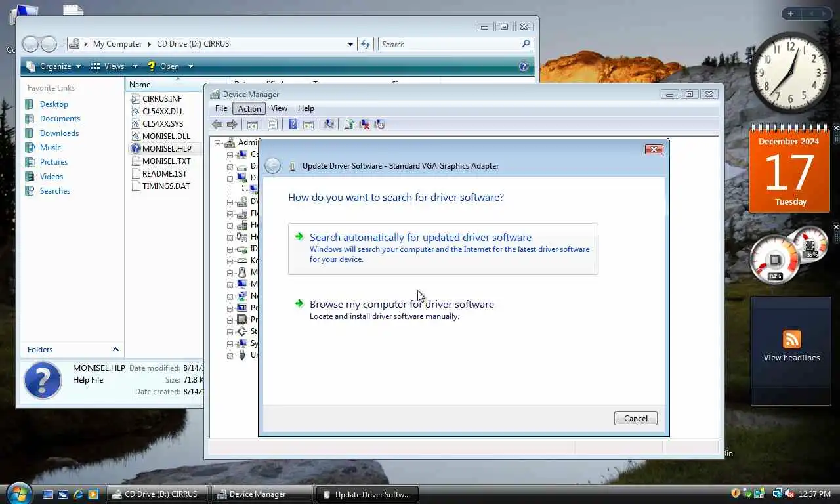Collapse Folders pane chevron in Explorer
840x504 pixels.
(115, 350)
